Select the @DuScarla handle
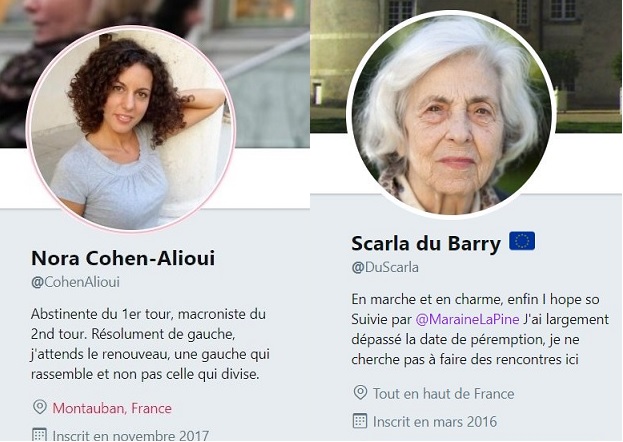This screenshot has width=623, height=442. [385, 267]
